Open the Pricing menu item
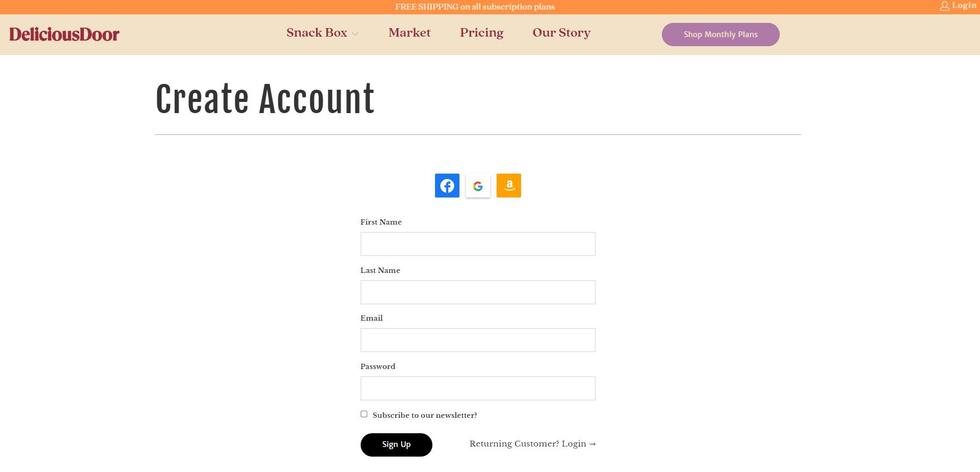980x472 pixels. [482, 33]
